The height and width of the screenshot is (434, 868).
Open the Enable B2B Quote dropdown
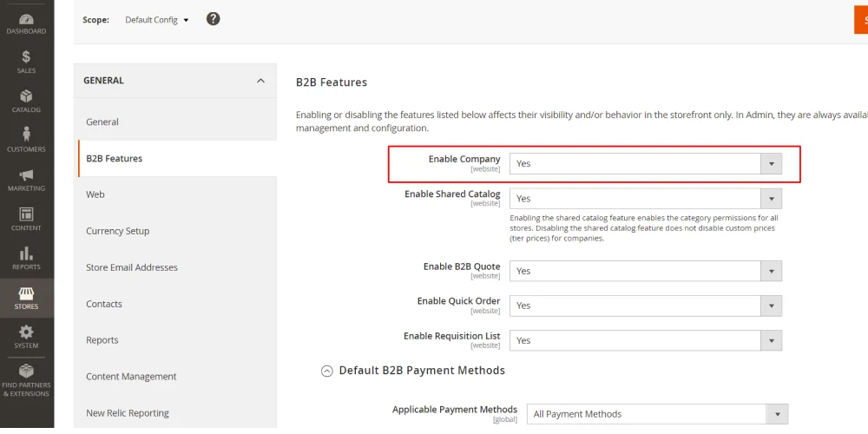645,271
